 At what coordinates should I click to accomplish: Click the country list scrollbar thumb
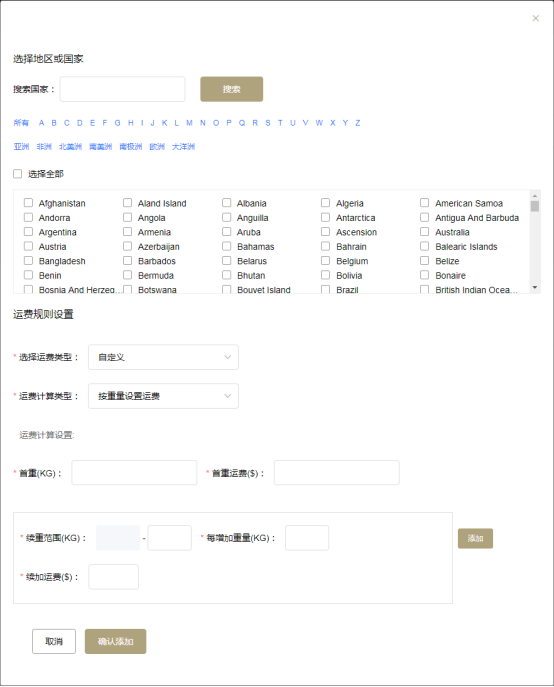(x=535, y=206)
